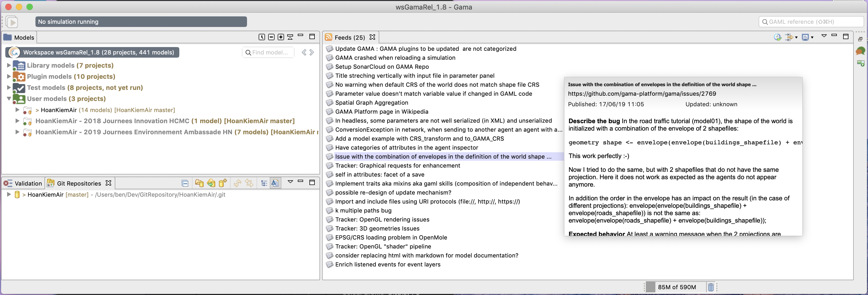The height and width of the screenshot is (295, 868).
Task: Run garbage collector trash icon
Action: 711,287
